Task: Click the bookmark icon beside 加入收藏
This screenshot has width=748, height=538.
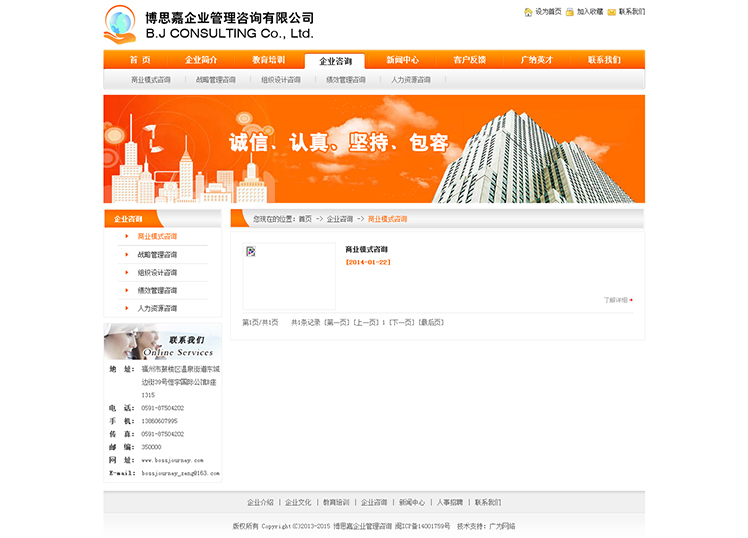Action: pos(570,12)
